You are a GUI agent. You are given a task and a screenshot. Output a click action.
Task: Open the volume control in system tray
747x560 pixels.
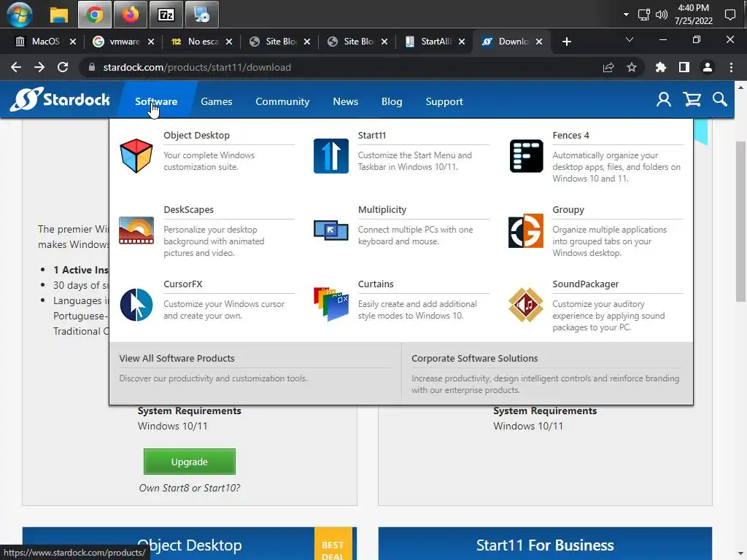click(x=661, y=15)
